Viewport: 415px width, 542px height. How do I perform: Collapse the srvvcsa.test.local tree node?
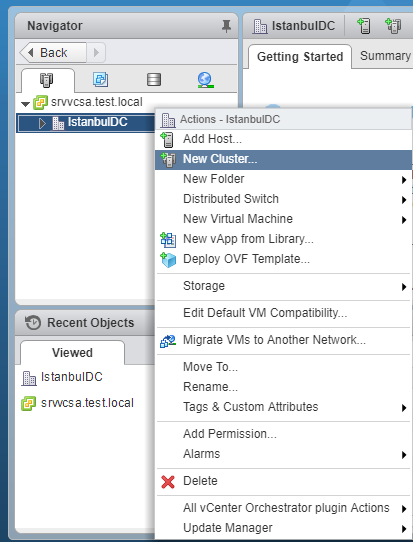[x=25, y=103]
